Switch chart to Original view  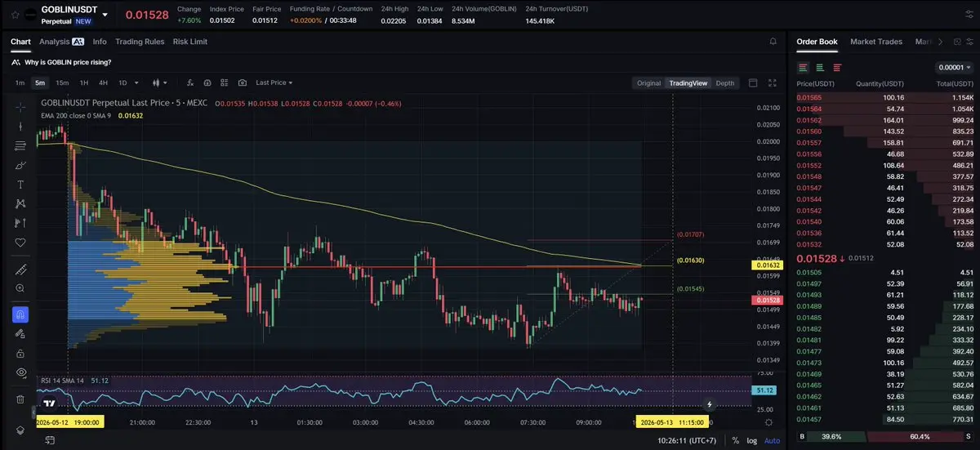pyautogui.click(x=648, y=83)
